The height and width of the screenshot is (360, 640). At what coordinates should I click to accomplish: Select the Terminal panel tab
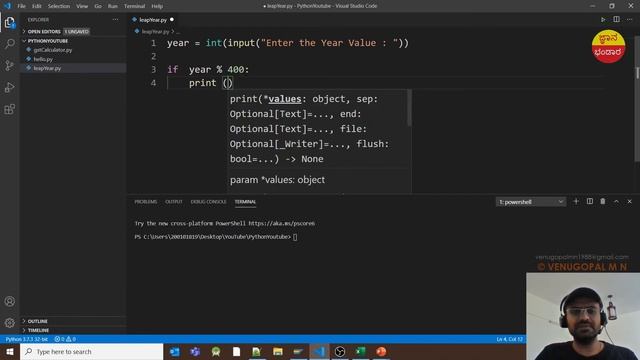pyautogui.click(x=245, y=202)
